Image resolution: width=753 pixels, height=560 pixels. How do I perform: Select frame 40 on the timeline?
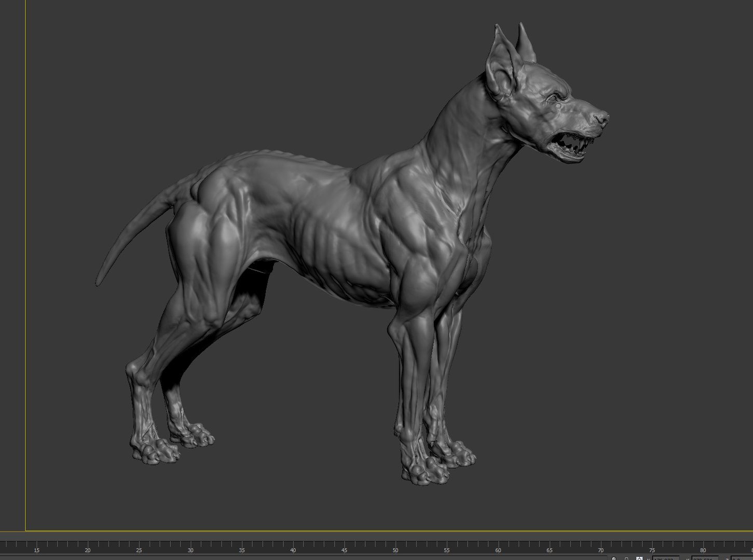pyautogui.click(x=293, y=550)
